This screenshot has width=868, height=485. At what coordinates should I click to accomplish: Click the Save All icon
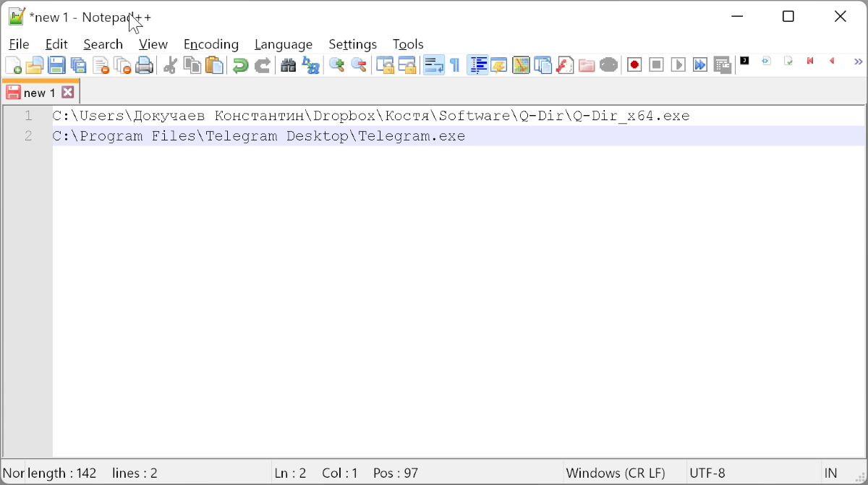tap(78, 65)
